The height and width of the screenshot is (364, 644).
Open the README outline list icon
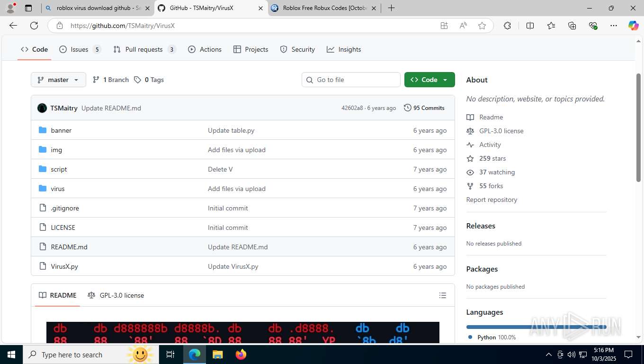tap(443, 295)
